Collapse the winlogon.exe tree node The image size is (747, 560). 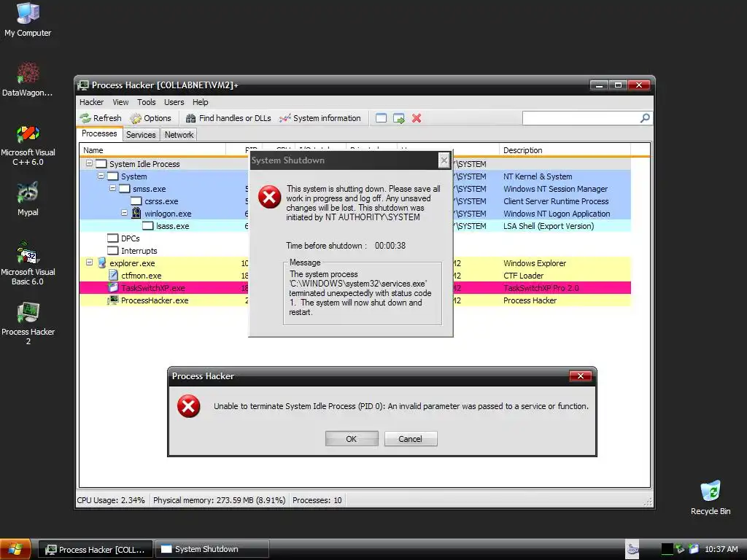(124, 213)
